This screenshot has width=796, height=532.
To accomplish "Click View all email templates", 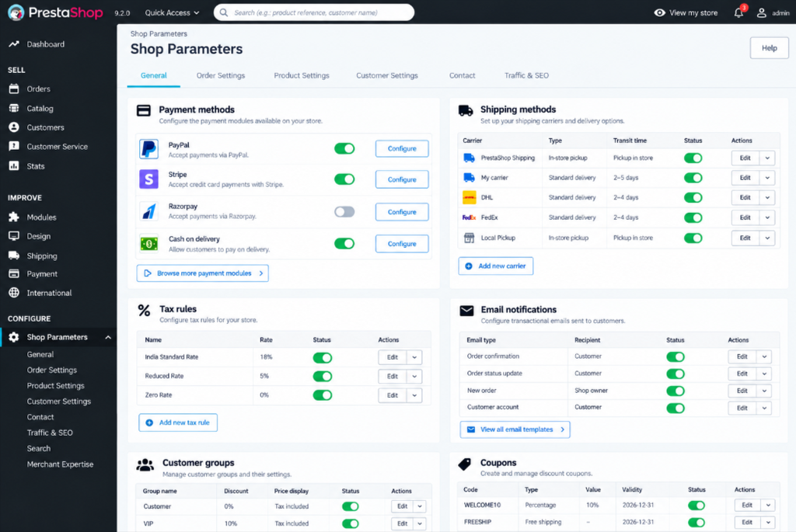I will click(515, 429).
